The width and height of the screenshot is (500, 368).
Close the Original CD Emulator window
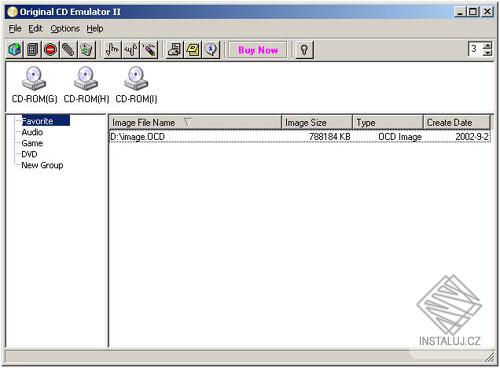pos(487,12)
